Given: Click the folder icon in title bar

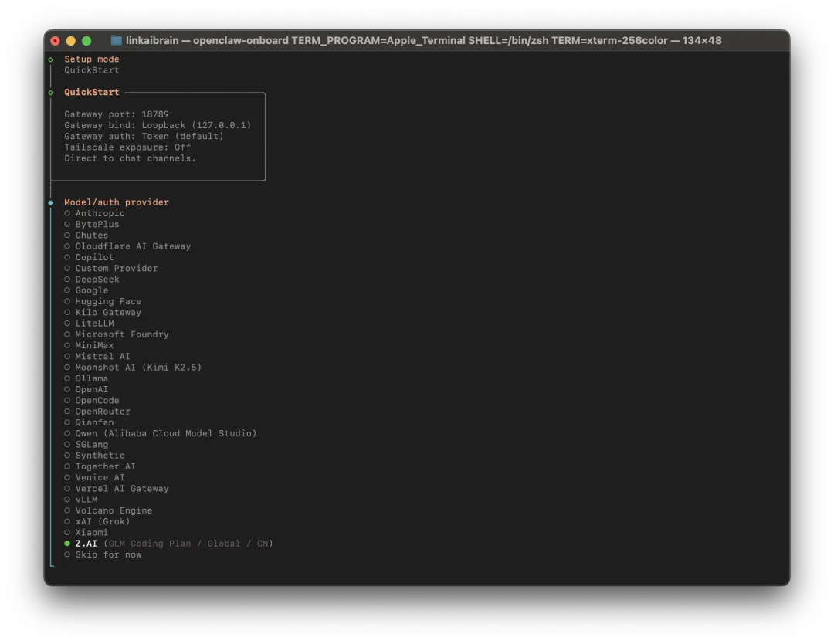Looking at the screenshot, I should click(117, 40).
